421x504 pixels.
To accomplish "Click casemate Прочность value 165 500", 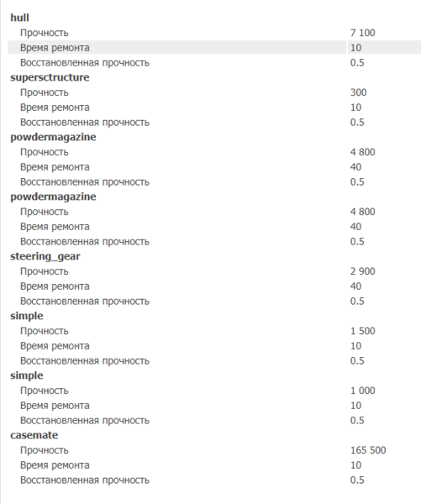I will coord(368,450).
